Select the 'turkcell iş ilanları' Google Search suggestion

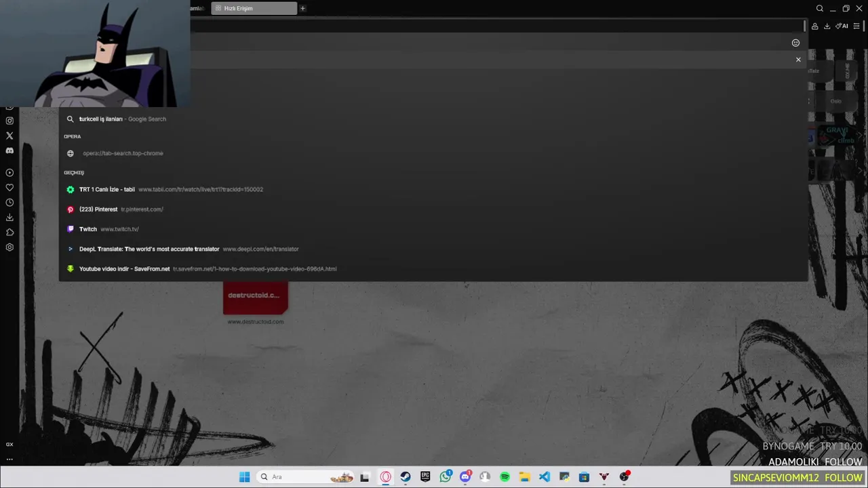click(x=433, y=119)
